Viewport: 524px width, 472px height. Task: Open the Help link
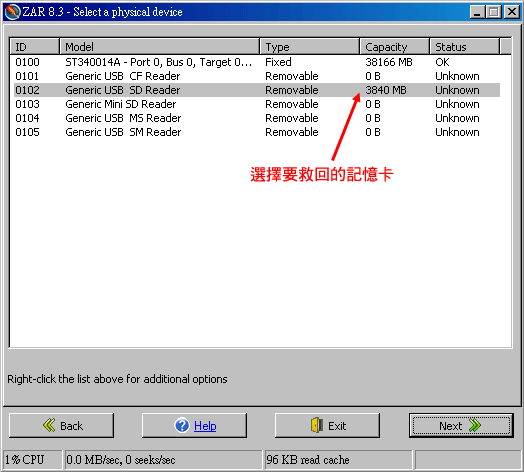[205, 426]
